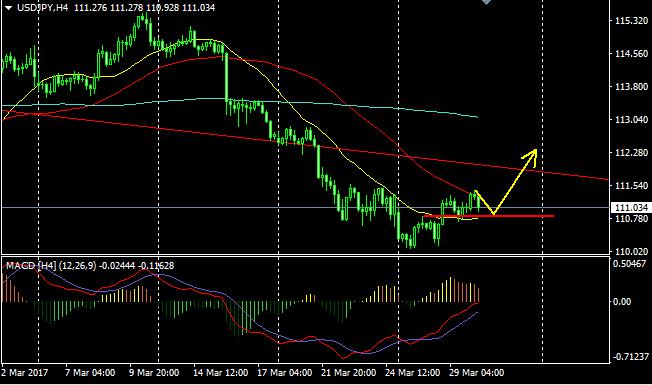Click the 9 Mar 20:00 time label
Screen dimensions: 652x385
click(x=154, y=373)
